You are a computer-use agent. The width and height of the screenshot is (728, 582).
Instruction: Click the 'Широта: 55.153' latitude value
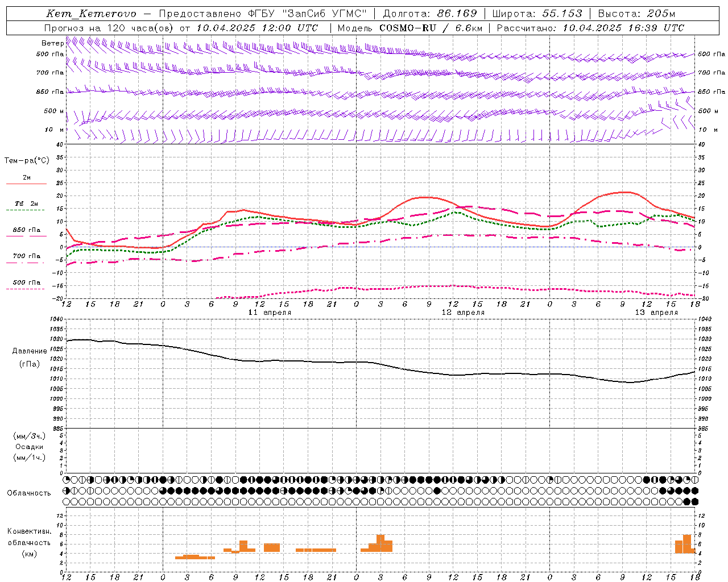click(x=537, y=14)
